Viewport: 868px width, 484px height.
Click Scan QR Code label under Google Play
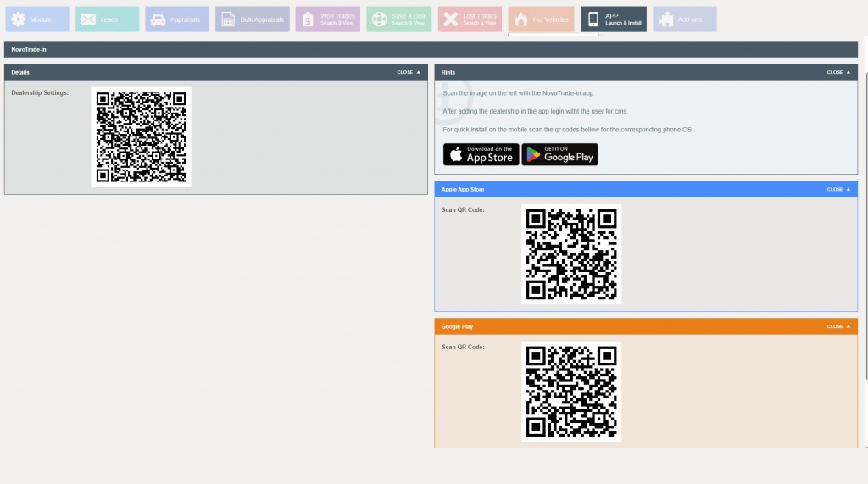click(x=463, y=348)
